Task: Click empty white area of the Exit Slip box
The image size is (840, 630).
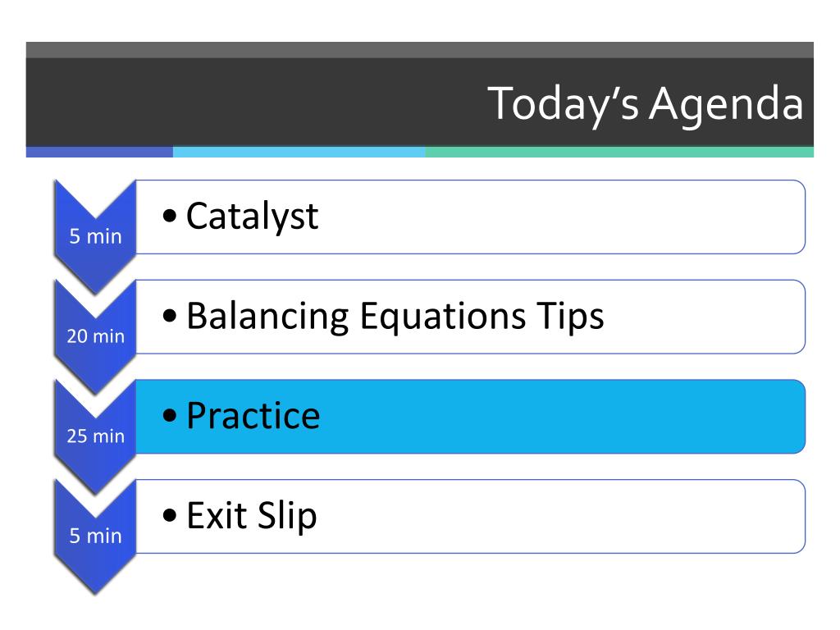Action: tap(563, 517)
